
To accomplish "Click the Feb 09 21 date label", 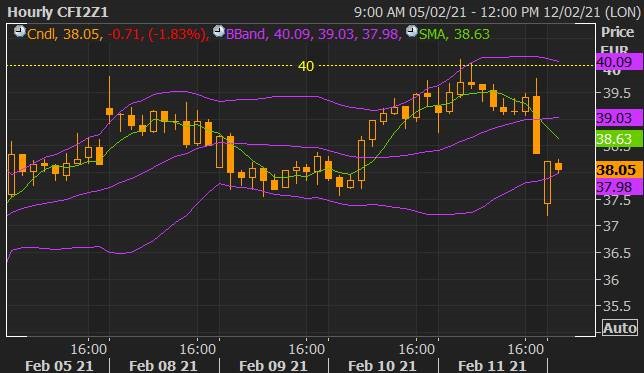I will [x=273, y=366].
